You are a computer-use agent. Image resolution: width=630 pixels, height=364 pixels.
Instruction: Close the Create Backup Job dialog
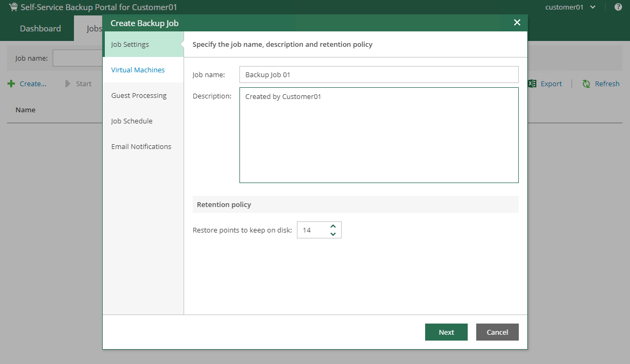[517, 22]
